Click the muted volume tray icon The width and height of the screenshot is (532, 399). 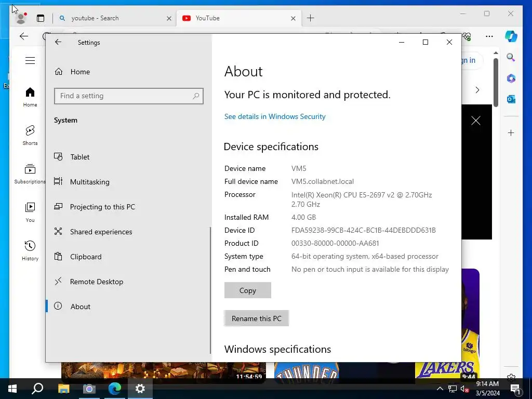coord(464,389)
